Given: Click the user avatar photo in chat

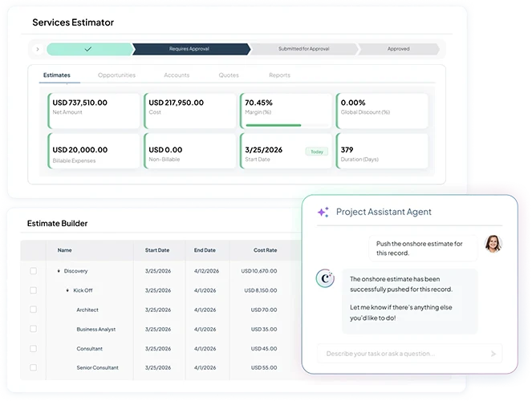Looking at the screenshot, I should point(493,243).
